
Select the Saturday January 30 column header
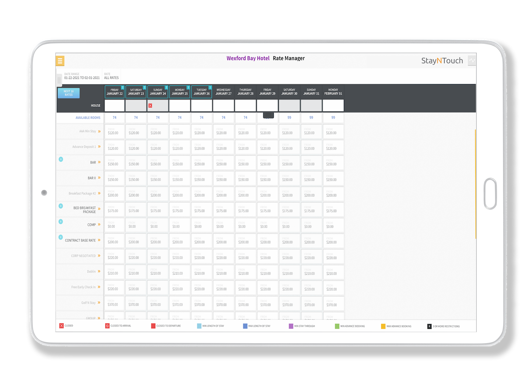click(x=289, y=92)
